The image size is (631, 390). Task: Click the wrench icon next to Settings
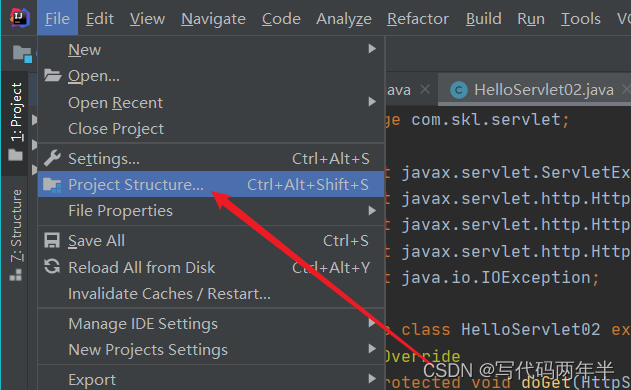pos(52,158)
